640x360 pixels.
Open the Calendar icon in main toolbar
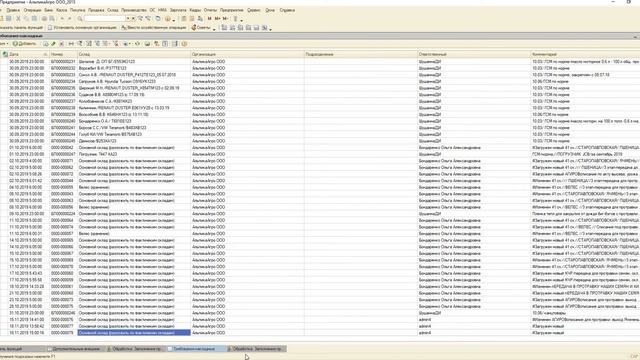tap(192, 18)
